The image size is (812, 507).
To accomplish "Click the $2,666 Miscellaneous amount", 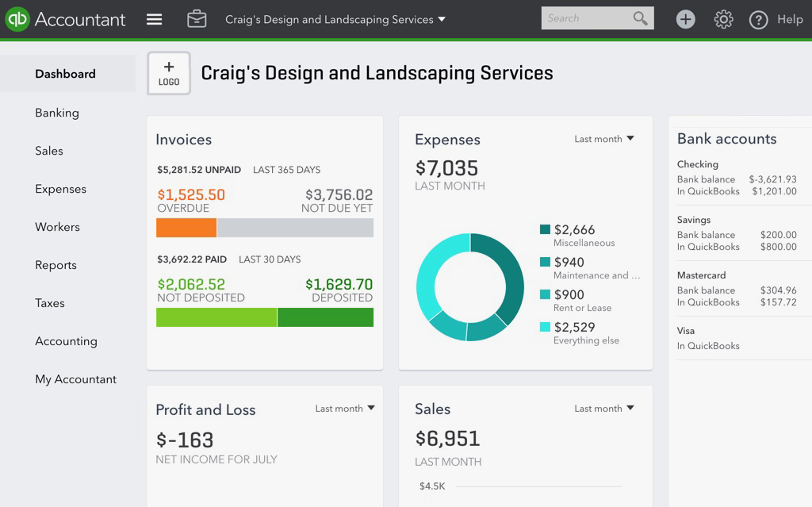I will [574, 229].
